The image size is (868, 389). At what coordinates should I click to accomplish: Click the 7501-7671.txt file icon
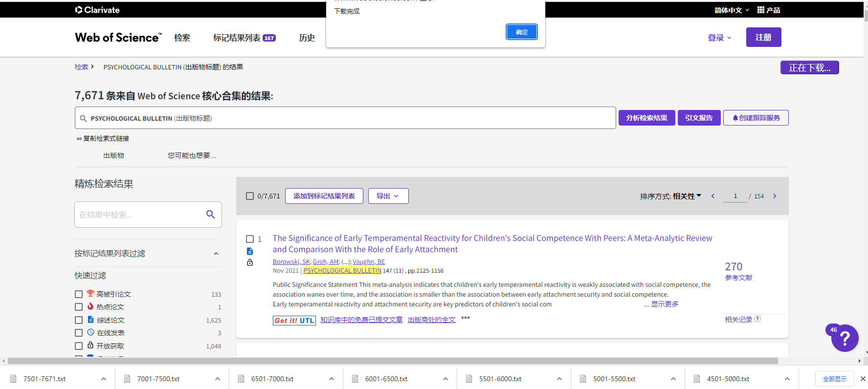coord(13,379)
